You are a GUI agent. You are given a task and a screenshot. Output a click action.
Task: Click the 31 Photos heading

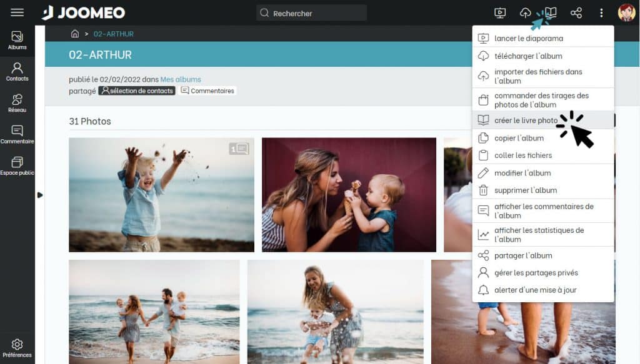[x=90, y=121]
